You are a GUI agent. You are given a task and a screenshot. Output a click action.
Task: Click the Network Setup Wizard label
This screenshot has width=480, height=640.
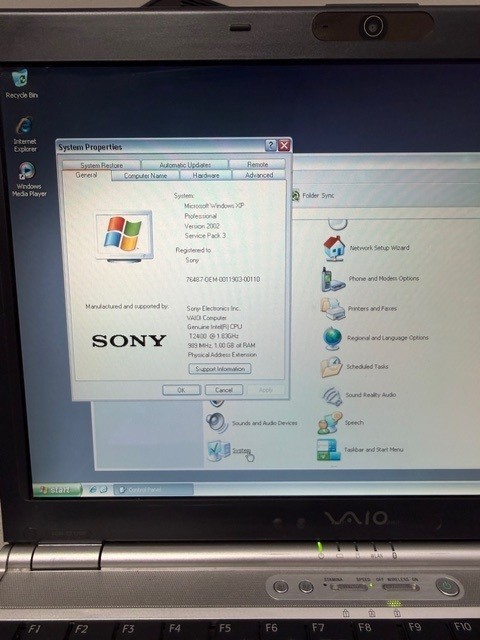379,248
